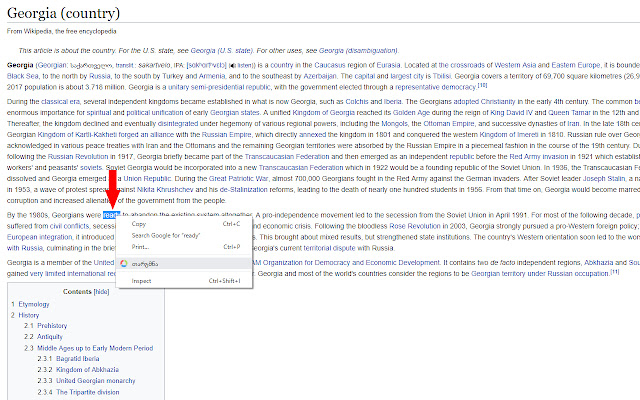Select Copy from the context menu

coord(138,224)
